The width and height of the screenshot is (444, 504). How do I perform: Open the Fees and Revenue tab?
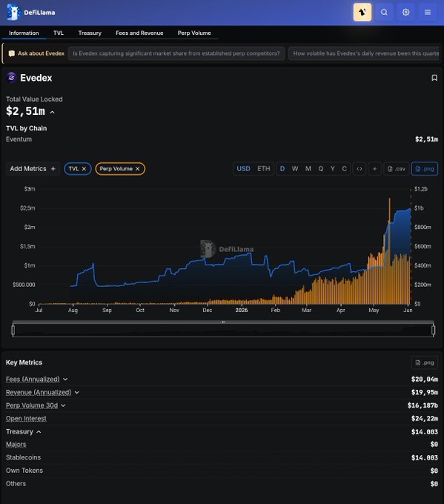click(x=139, y=33)
